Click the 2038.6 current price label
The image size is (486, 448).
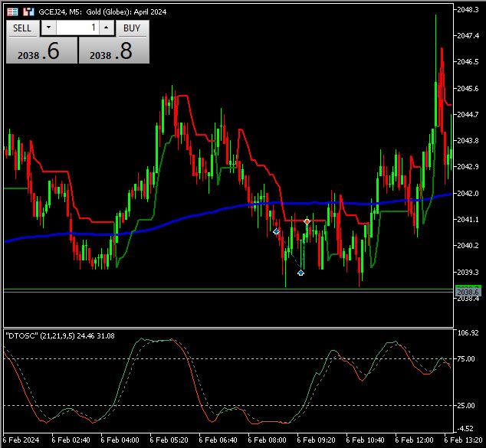coord(468,292)
